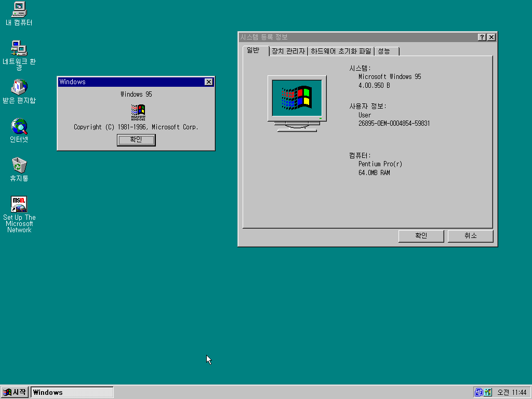Click the Windows dialog title bar
The height and width of the screenshot is (399, 532).
[x=131, y=82]
